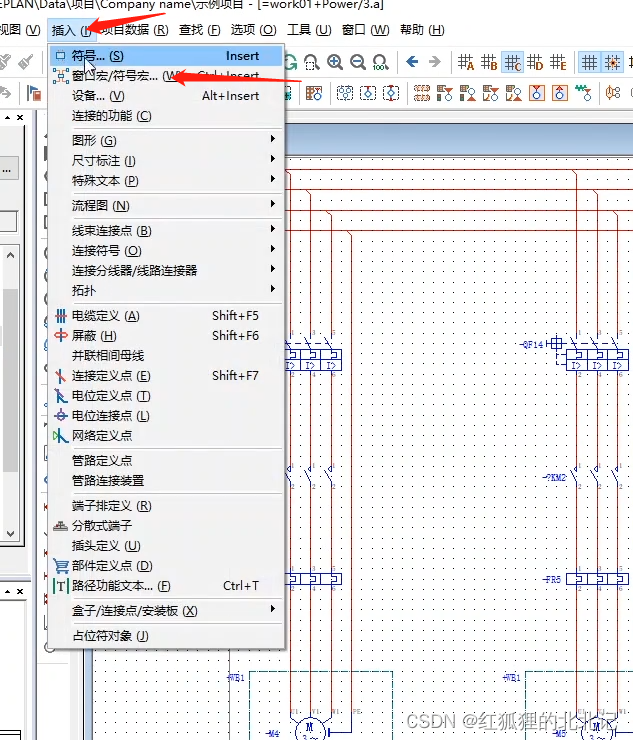Expand the 流程图 (N) submenu

pyautogui.click(x=167, y=205)
